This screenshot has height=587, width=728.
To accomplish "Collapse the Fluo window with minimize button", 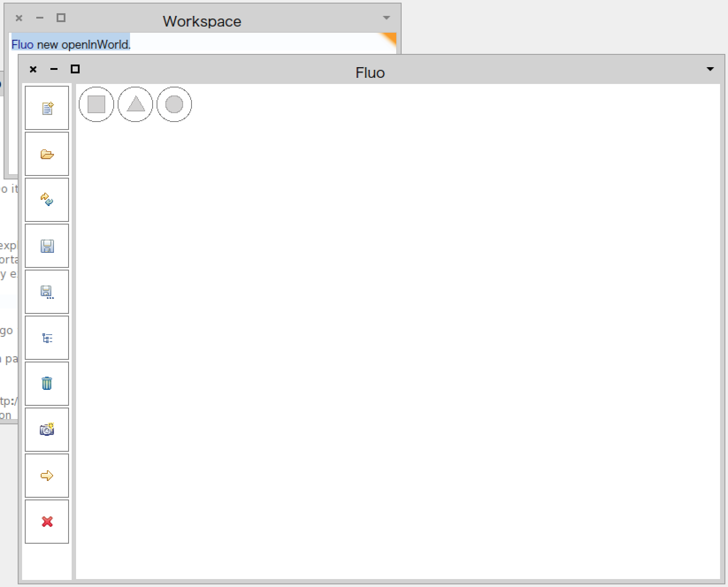I will coord(54,69).
